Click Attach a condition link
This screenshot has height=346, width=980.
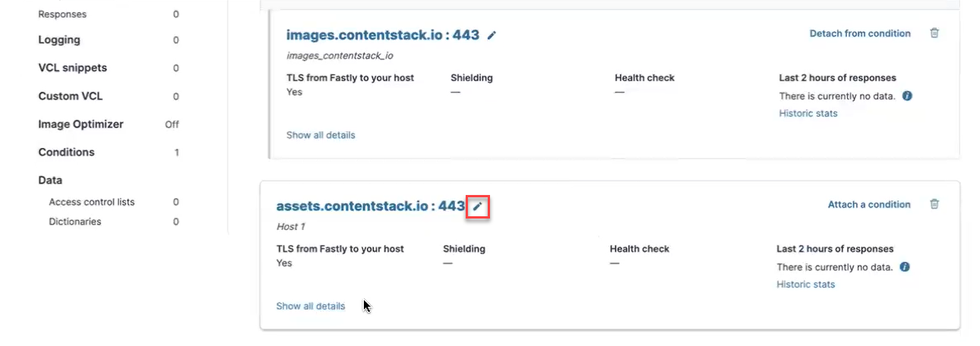coord(869,204)
